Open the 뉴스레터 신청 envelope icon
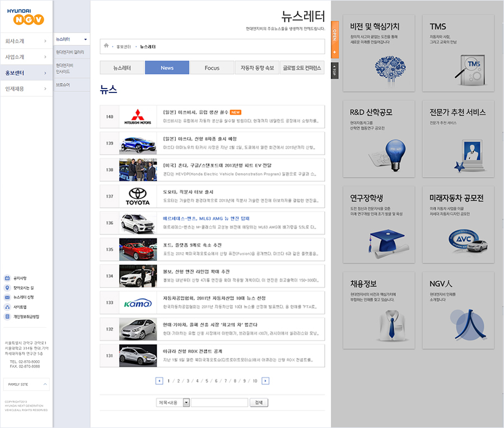 pos(7,297)
